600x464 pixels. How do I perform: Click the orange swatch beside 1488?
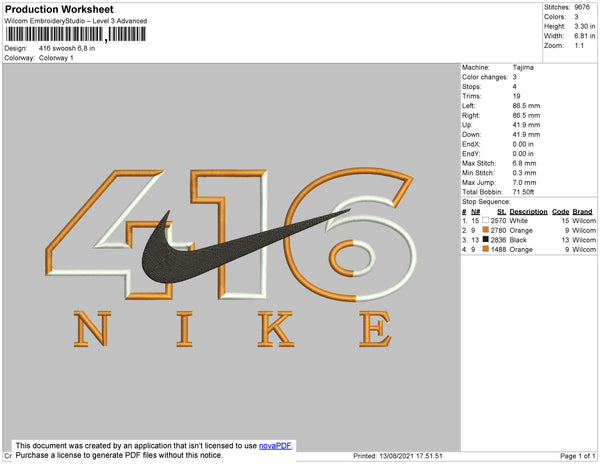tap(486, 249)
